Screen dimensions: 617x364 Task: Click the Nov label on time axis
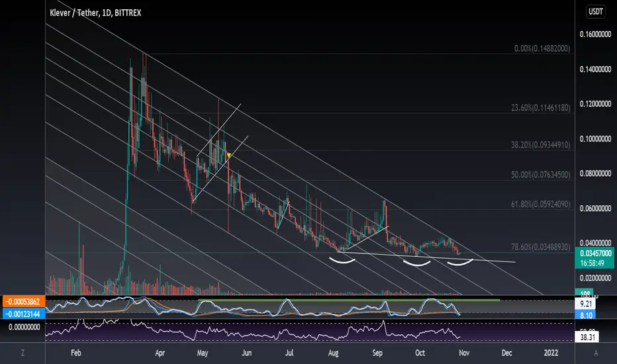464,353
